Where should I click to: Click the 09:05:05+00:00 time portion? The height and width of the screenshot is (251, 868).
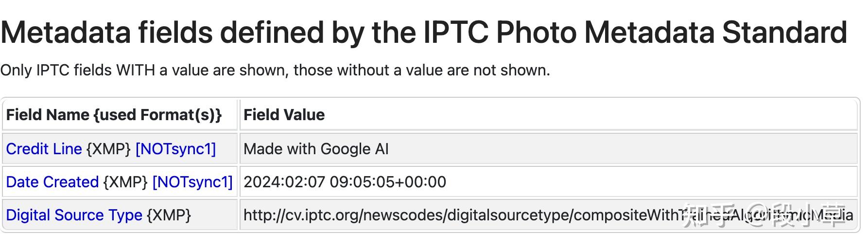click(388, 182)
